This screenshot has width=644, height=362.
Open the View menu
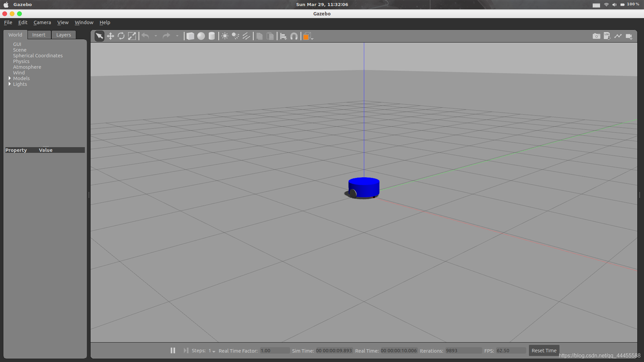[63, 22]
